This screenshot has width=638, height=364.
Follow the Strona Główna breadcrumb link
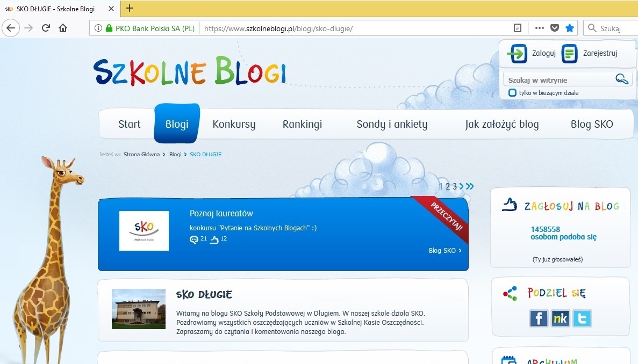141,155
